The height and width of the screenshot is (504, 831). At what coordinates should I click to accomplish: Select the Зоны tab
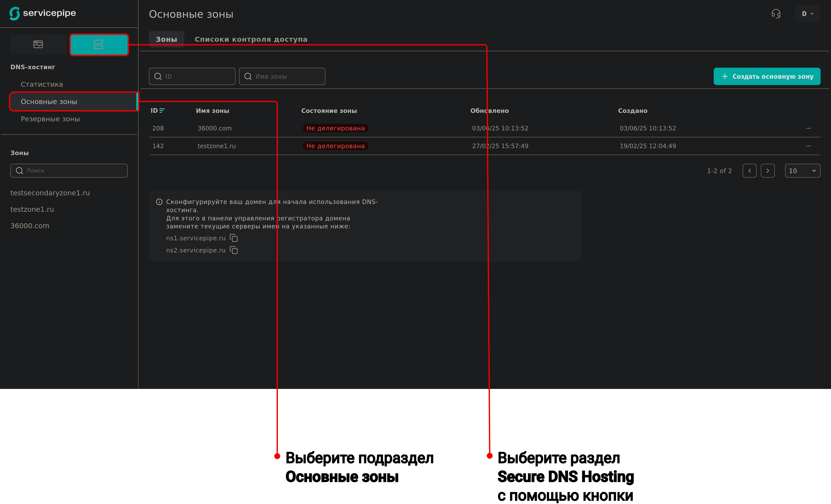(x=166, y=39)
